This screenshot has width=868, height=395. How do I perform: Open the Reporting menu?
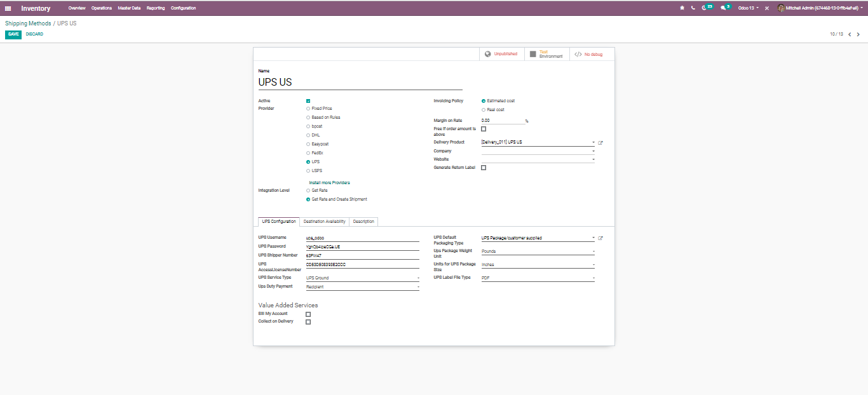pyautogui.click(x=156, y=8)
